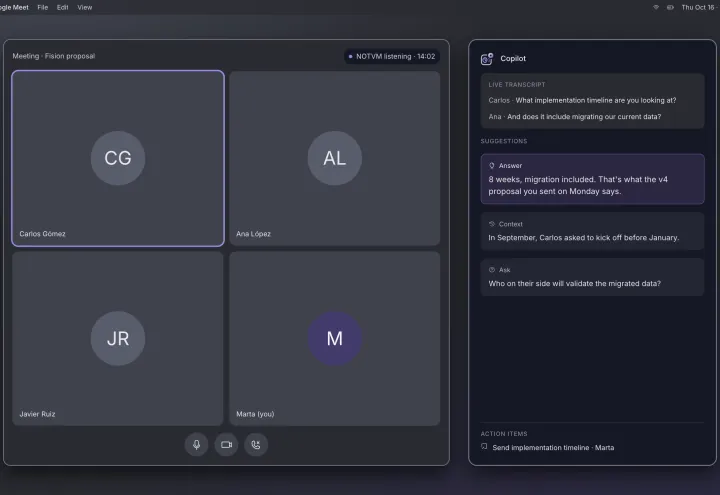Click the NOTVM listening status badge
This screenshot has width=720, height=495.
[392, 56]
